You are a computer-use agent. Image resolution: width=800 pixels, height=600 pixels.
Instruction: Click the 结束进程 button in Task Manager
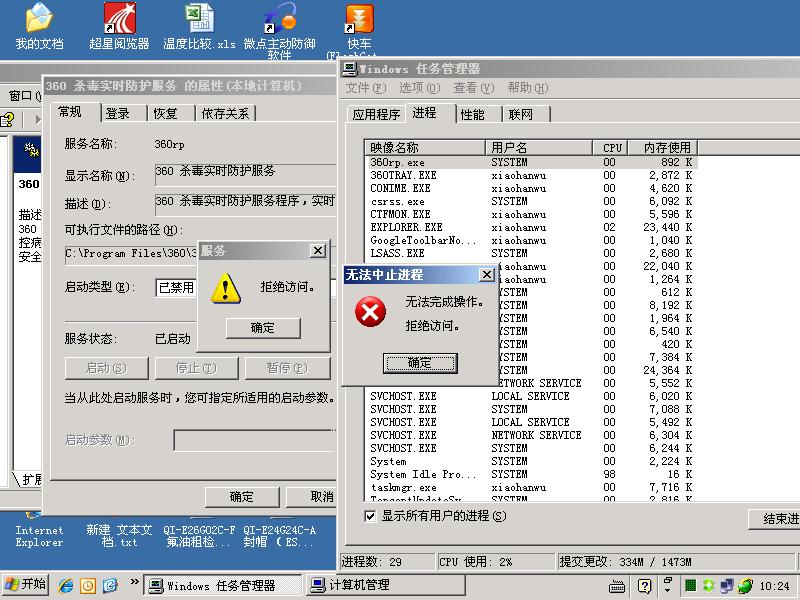(773, 519)
